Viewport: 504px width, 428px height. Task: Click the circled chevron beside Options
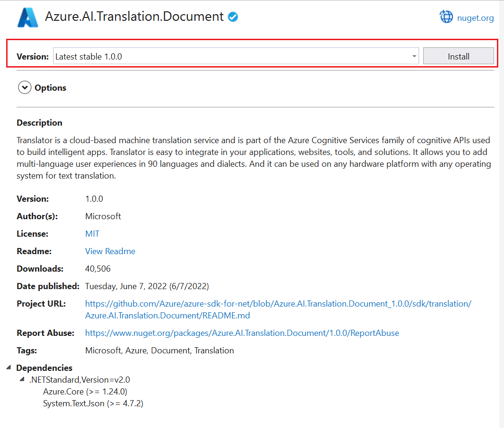(x=24, y=87)
